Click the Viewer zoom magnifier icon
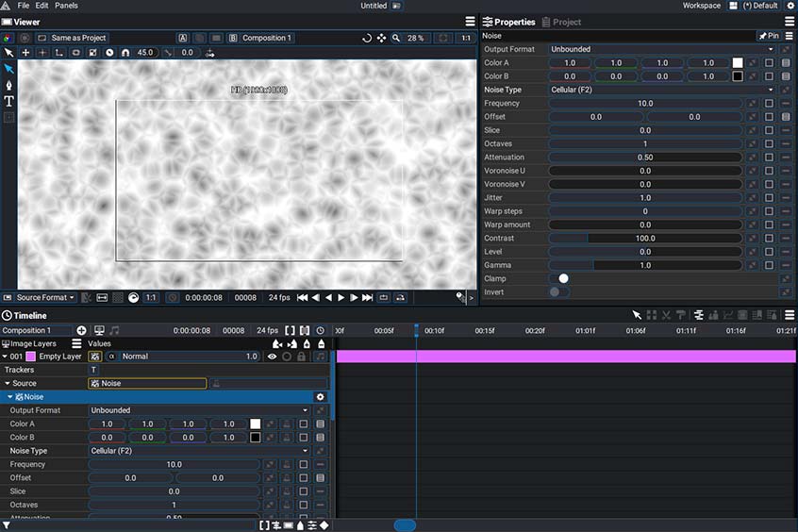Screen dimensions: 798x532 (396, 38)
